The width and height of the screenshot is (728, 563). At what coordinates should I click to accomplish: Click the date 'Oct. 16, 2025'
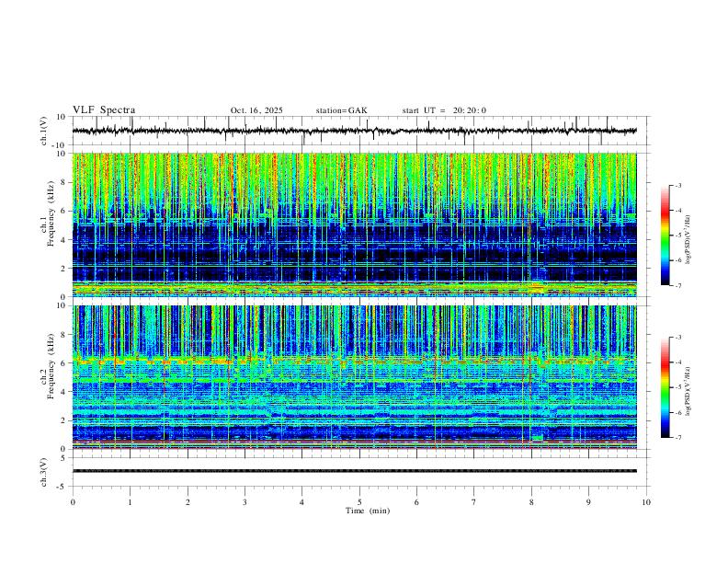(256, 110)
